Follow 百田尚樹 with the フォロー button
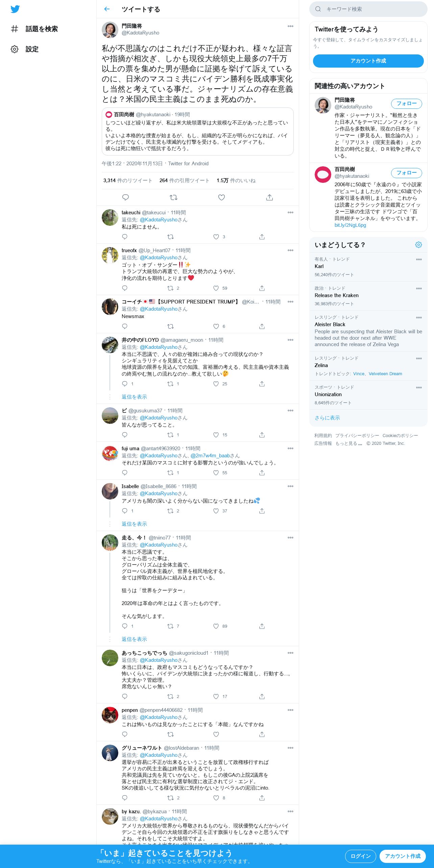This screenshot has width=434, height=868. (407, 173)
